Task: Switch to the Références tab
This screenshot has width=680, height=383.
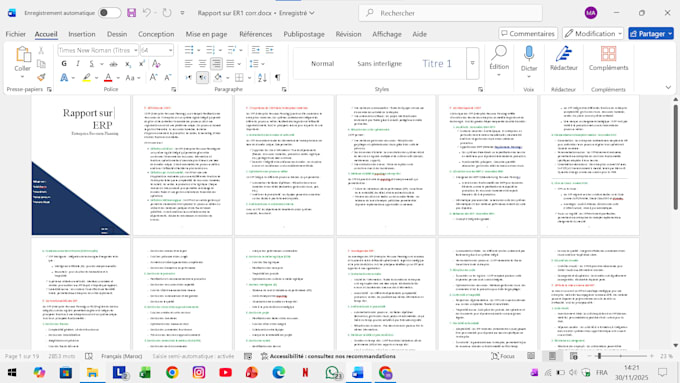Action: (x=255, y=34)
